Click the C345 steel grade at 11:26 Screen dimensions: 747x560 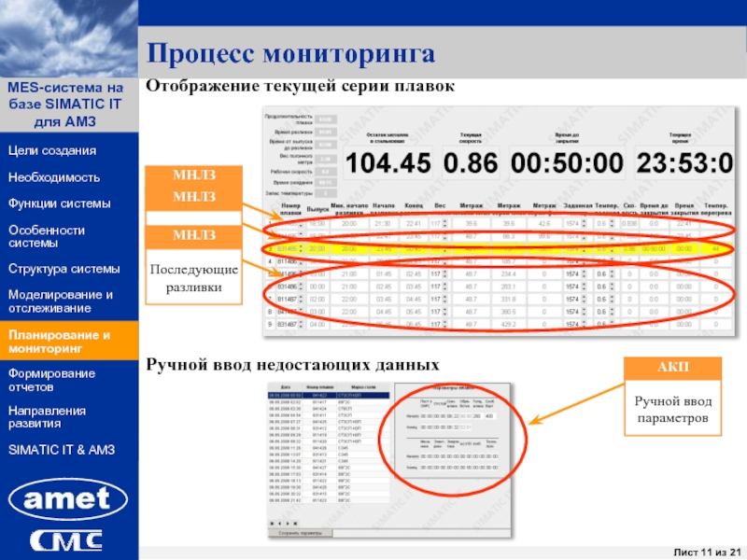(x=344, y=448)
